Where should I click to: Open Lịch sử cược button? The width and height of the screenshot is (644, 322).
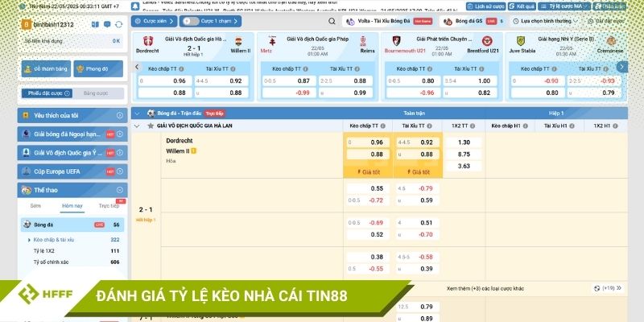point(486,6)
